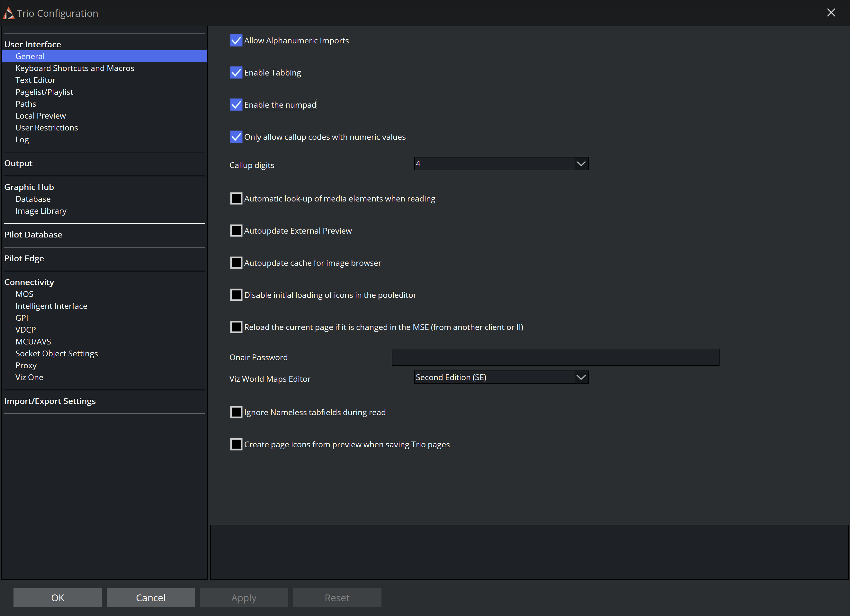Open Socket Object Settings
850x616 pixels.
coord(57,354)
